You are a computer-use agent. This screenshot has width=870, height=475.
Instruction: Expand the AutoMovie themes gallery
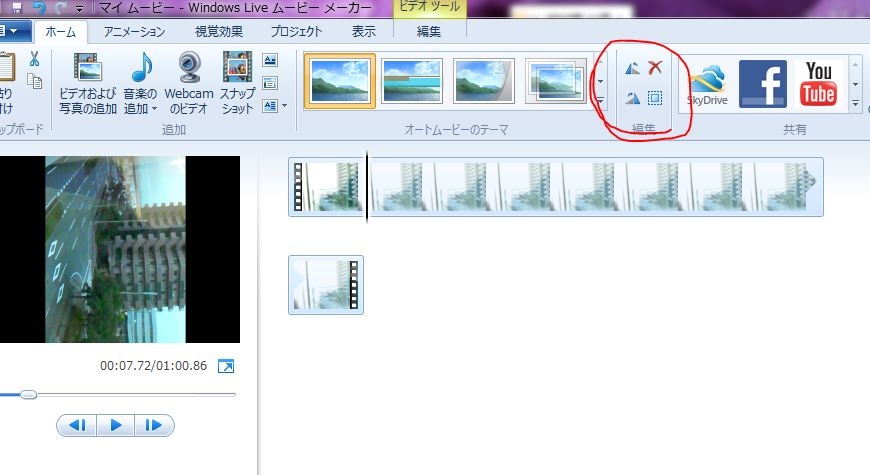pyautogui.click(x=600, y=100)
